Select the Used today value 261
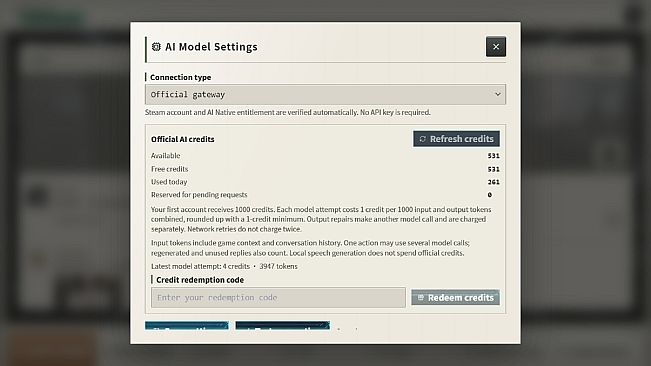This screenshot has height=366, width=651. 493,182
